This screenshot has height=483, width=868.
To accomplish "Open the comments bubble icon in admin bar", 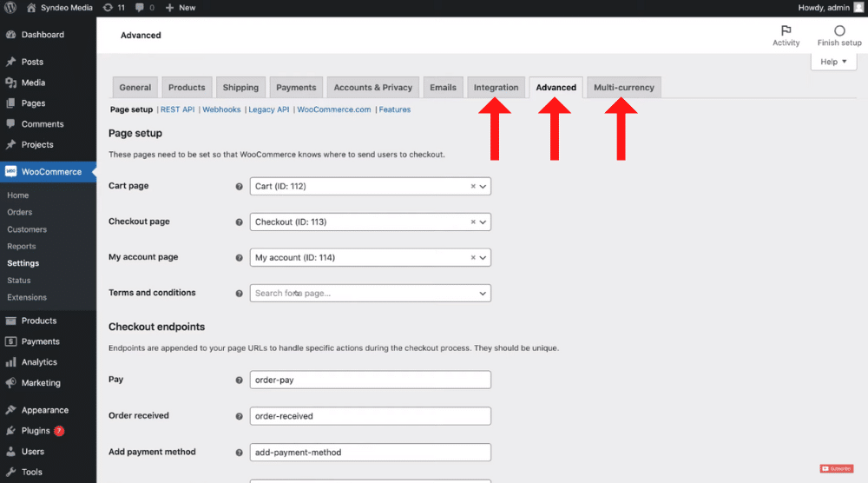I will [140, 8].
